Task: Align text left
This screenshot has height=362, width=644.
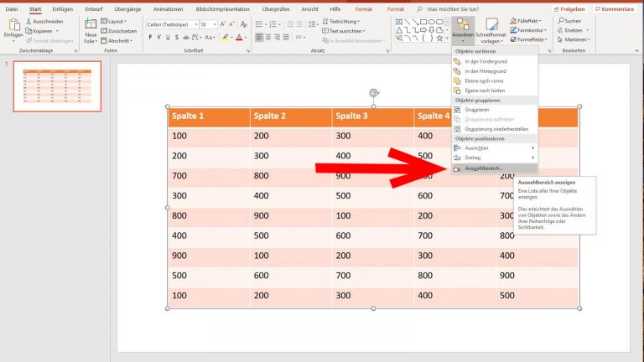Action: click(259, 38)
